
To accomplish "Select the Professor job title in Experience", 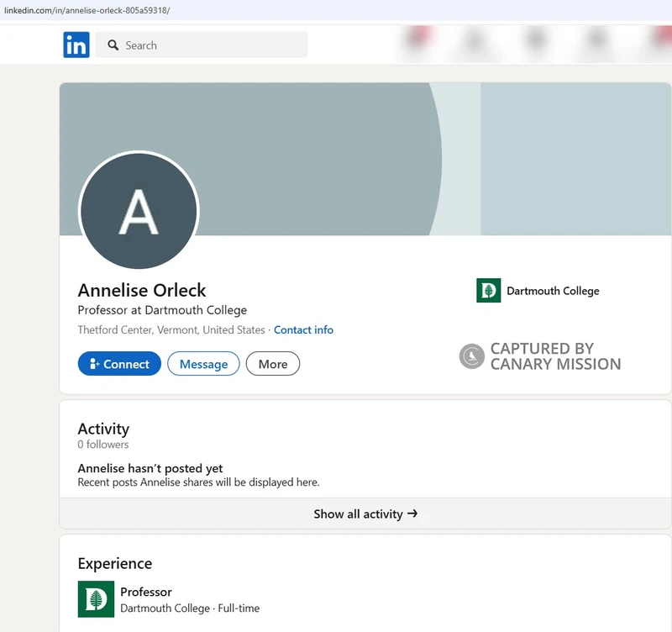I will tap(146, 592).
